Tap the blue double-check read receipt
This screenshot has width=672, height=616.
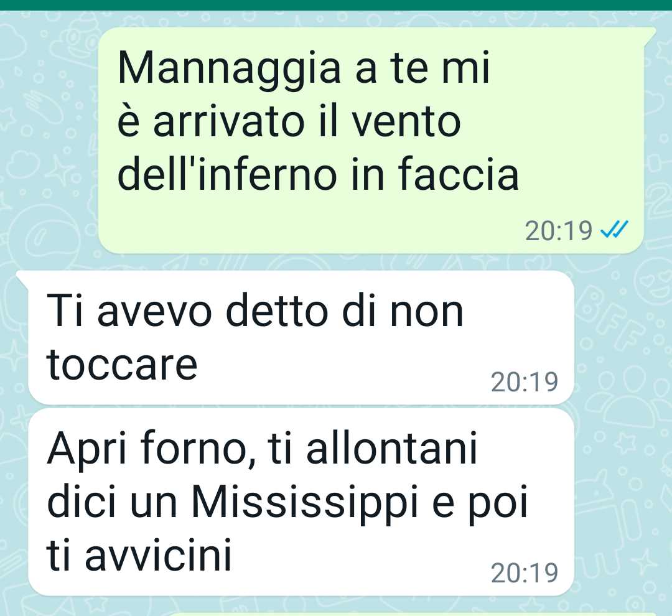click(614, 230)
